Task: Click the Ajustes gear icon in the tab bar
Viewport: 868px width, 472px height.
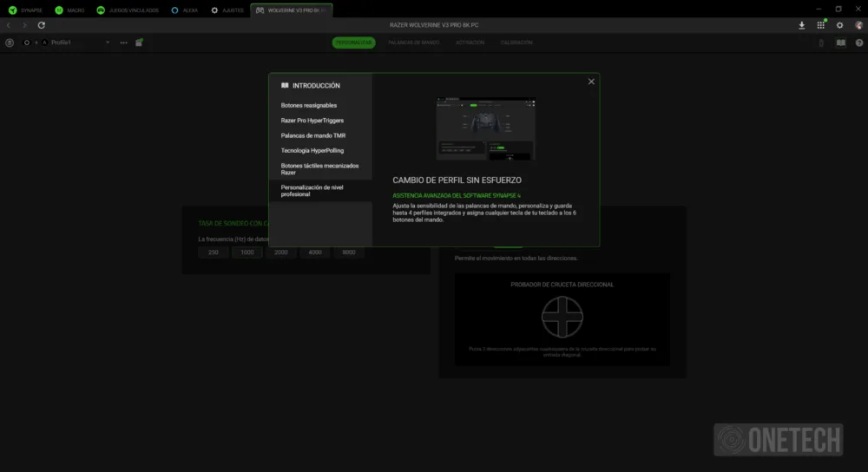Action: point(214,10)
